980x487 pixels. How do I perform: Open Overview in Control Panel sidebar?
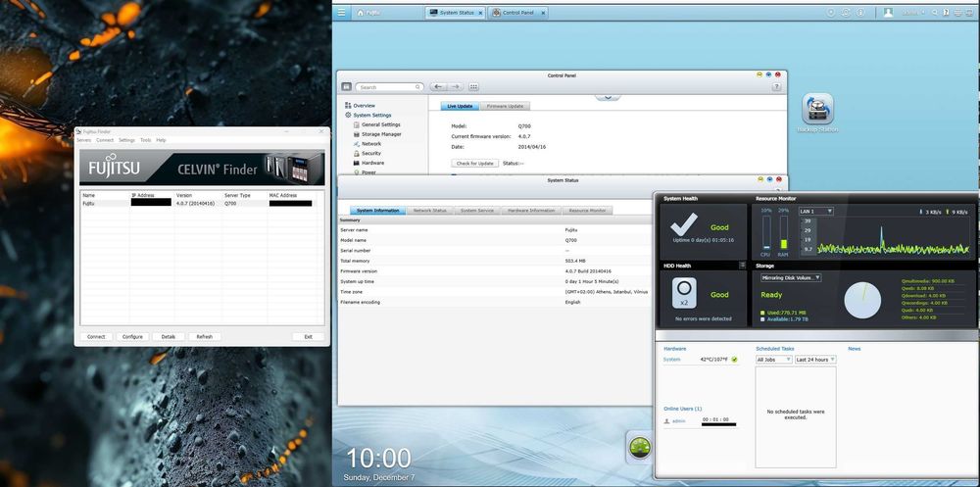(x=360, y=106)
